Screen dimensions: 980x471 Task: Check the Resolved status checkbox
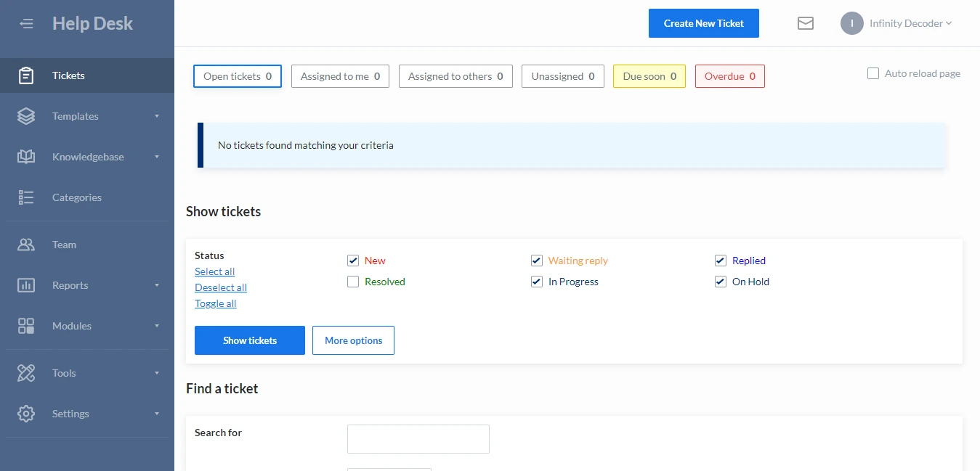coord(353,282)
